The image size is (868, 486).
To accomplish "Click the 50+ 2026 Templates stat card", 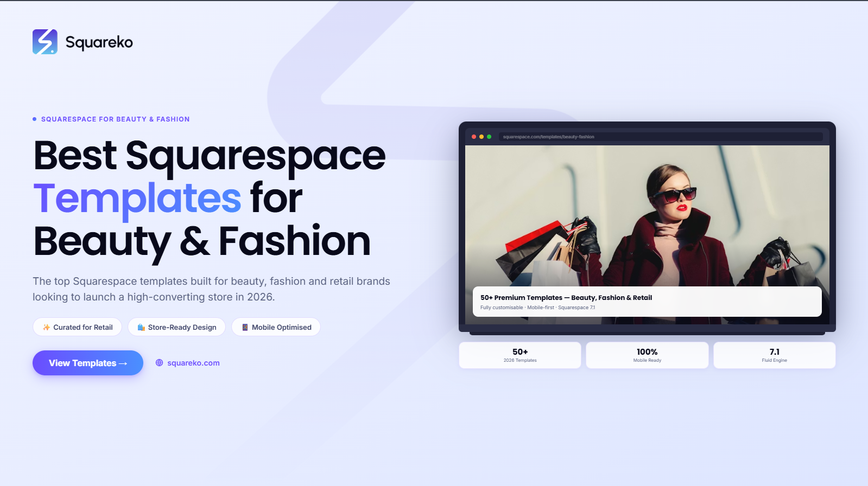I will tap(520, 355).
